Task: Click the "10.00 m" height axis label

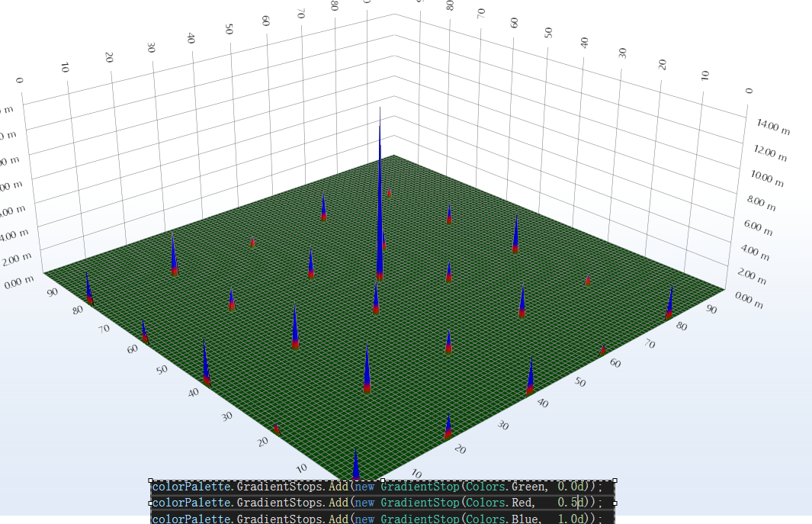Action: pos(767,179)
